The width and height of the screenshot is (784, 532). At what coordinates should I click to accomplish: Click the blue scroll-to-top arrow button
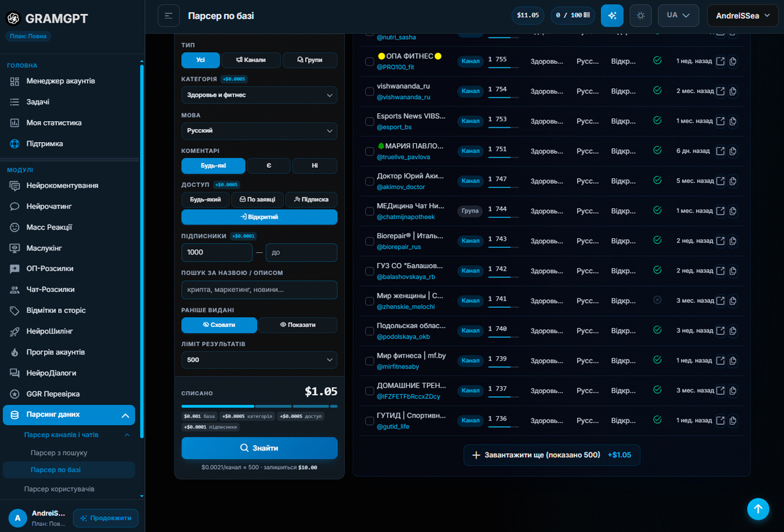(758, 509)
